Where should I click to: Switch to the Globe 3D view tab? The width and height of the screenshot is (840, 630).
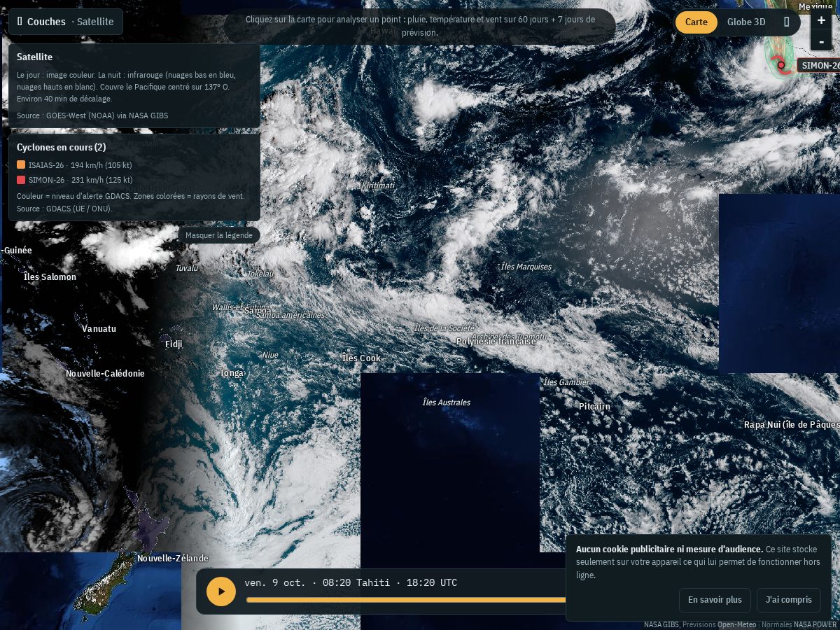[746, 22]
